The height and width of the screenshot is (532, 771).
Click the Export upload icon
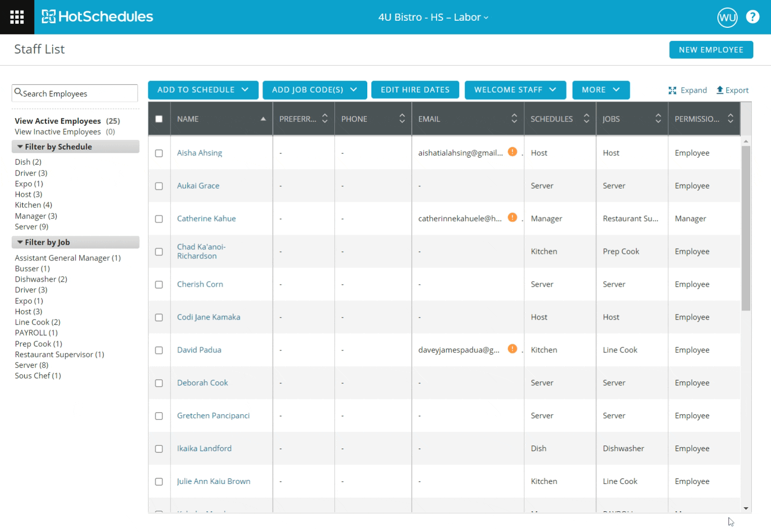click(719, 90)
